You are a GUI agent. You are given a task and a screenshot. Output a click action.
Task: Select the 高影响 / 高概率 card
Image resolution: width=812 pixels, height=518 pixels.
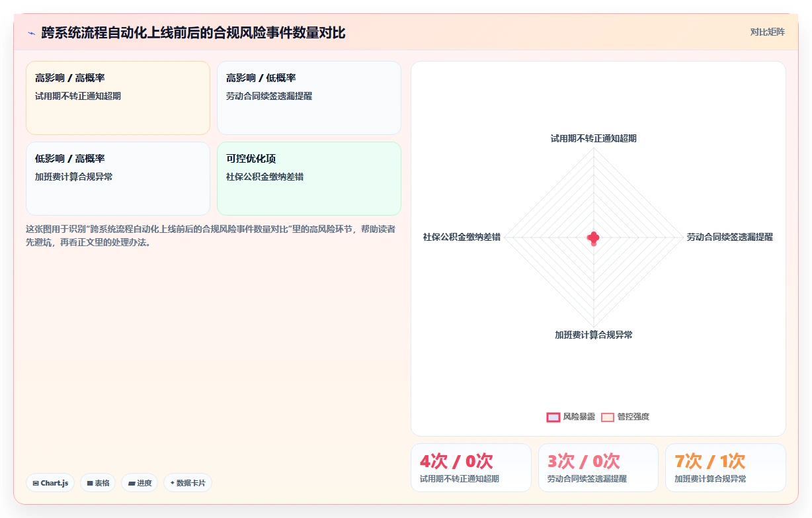coord(118,98)
